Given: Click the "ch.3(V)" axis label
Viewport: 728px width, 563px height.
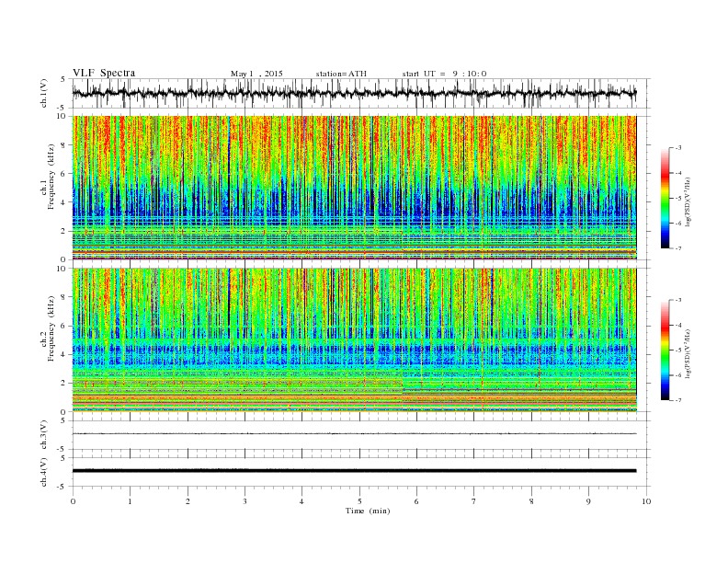Looking at the screenshot, I should (x=44, y=435).
